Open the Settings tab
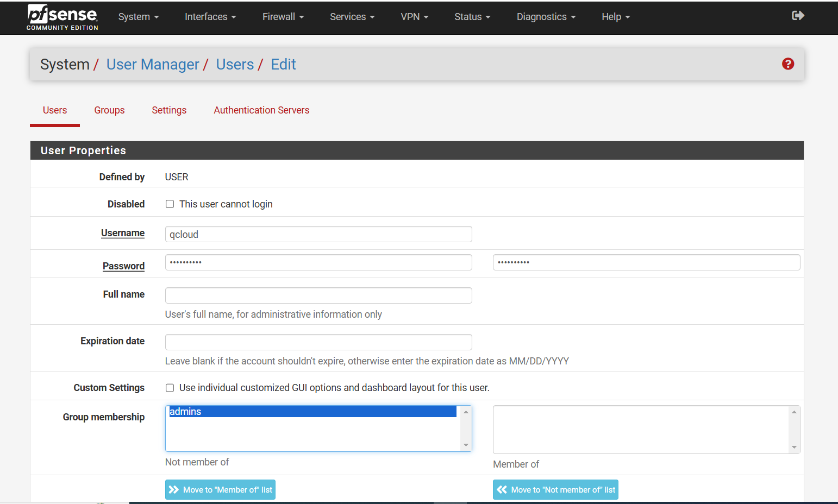 tap(169, 110)
